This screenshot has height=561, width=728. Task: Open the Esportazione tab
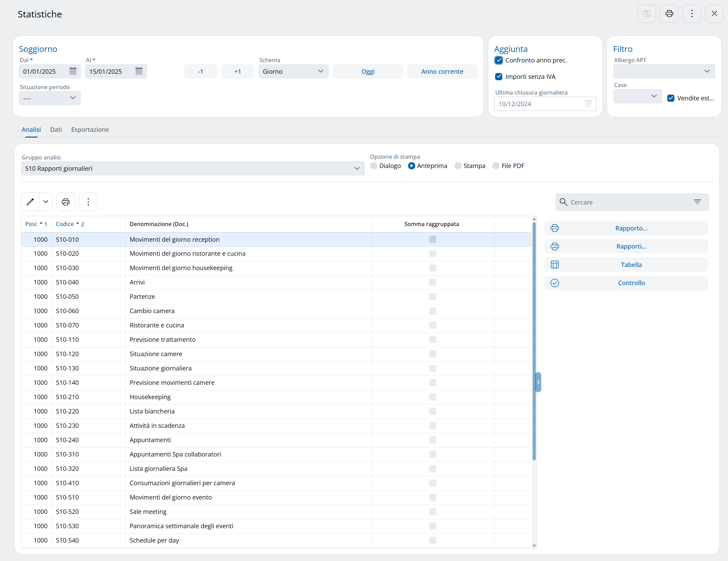pyautogui.click(x=90, y=130)
